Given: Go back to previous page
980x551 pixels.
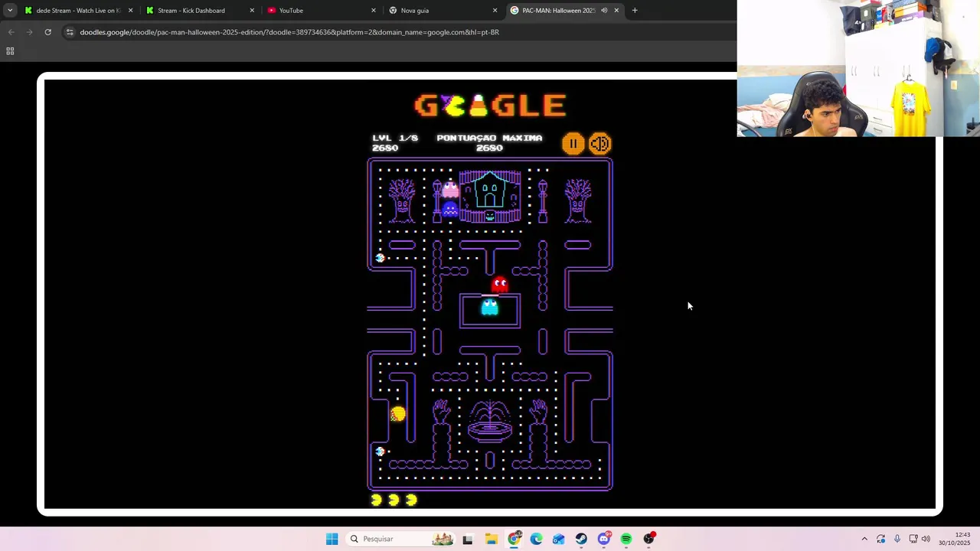Looking at the screenshot, I should pyautogui.click(x=11, y=32).
